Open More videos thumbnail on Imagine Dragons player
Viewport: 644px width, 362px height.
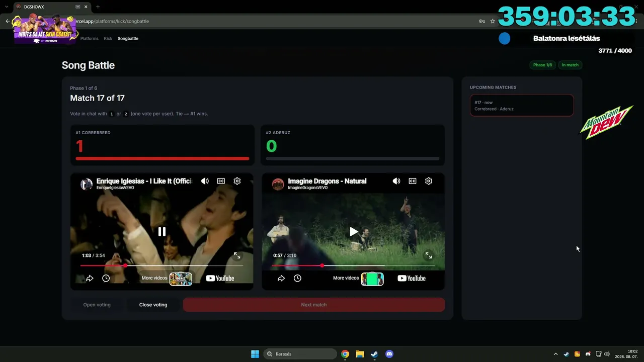(x=372, y=279)
